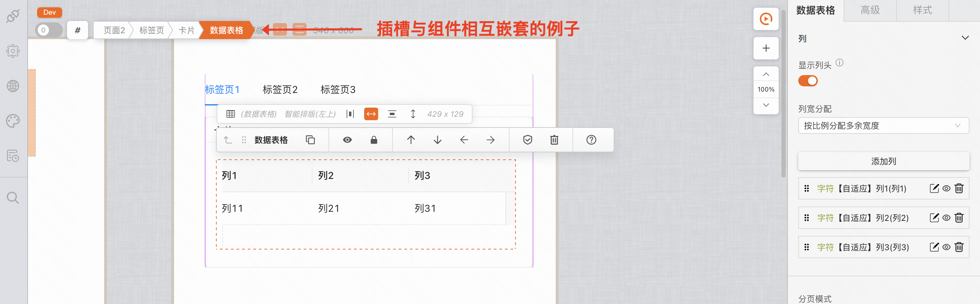The width and height of the screenshot is (980, 304).
Task: Click the vertical stretch arrow icon
Action: pos(413,114)
